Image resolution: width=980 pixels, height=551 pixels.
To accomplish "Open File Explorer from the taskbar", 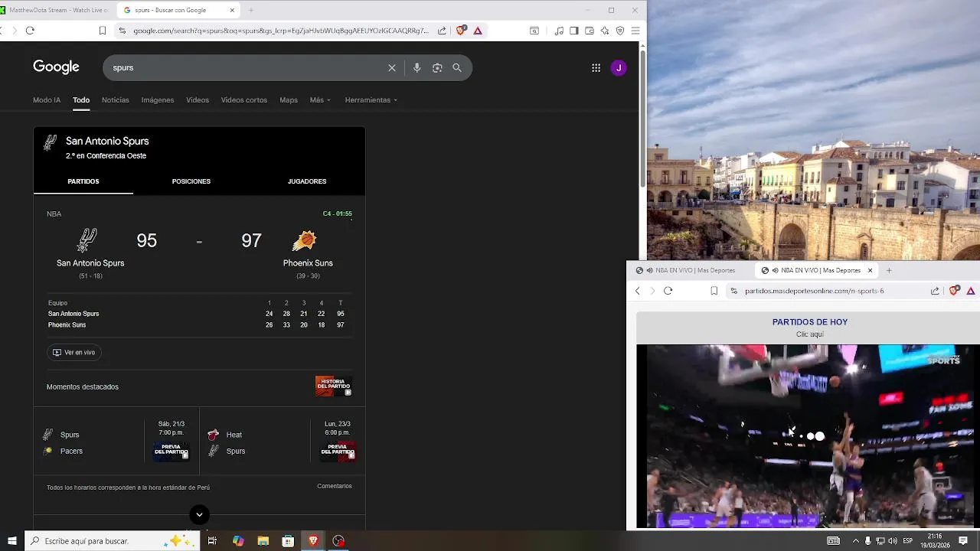I will tap(263, 541).
